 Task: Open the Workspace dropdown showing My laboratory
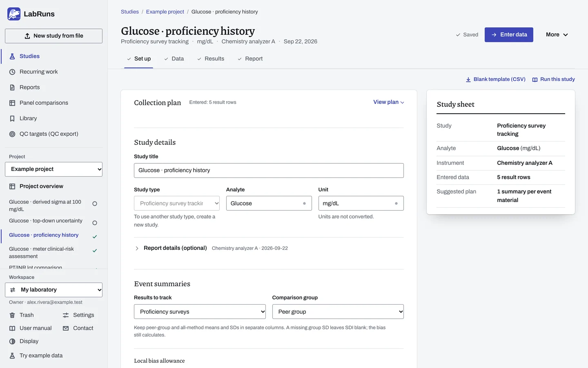(53, 290)
